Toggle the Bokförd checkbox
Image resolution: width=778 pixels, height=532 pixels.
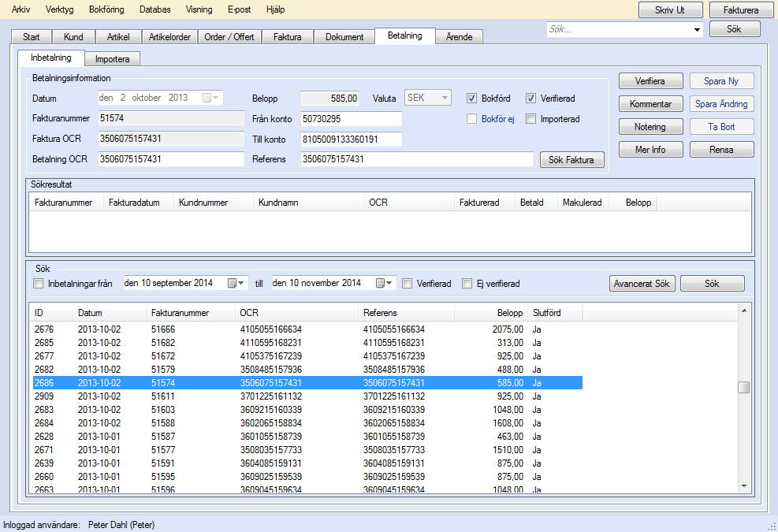click(472, 99)
